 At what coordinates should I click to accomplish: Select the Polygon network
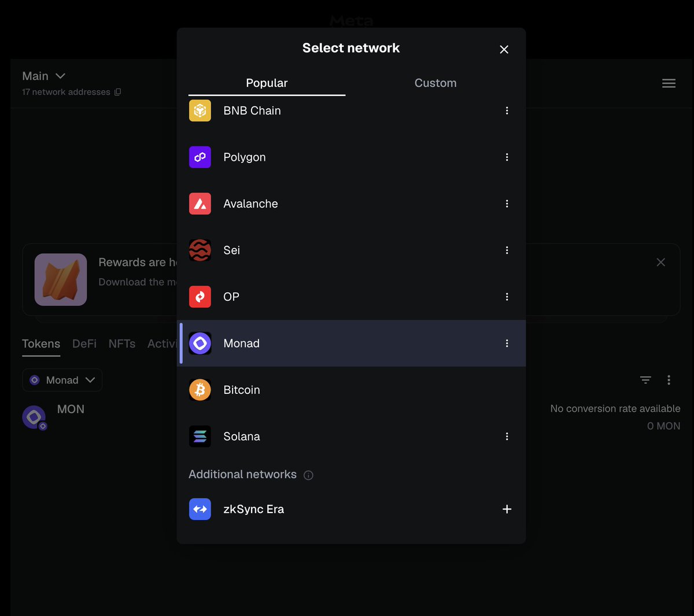(351, 157)
